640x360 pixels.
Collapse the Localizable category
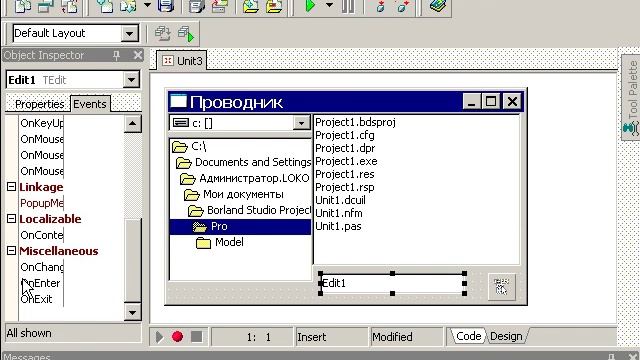point(11,219)
